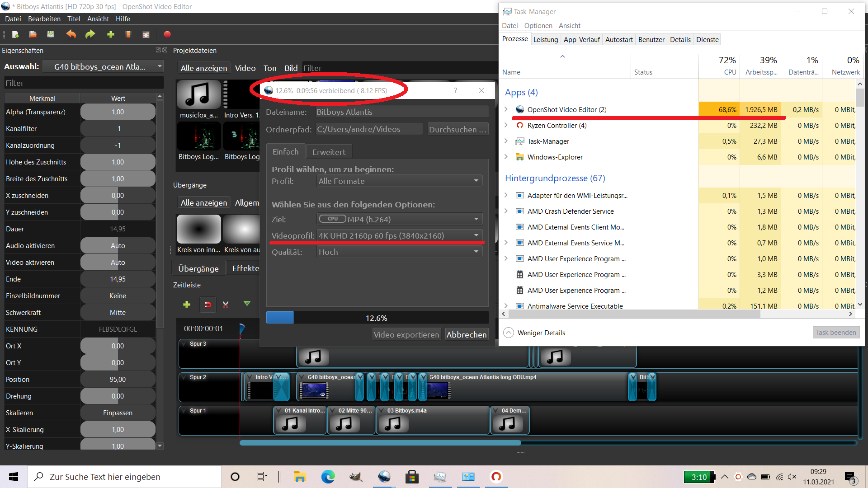This screenshot has height=488, width=868.
Task: Click Weniger Details link
Action: pyautogui.click(x=541, y=333)
